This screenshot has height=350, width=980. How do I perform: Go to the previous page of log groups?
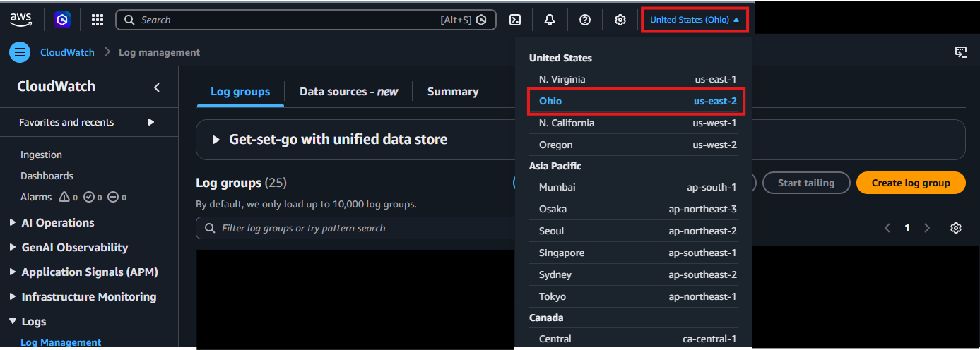(x=887, y=228)
